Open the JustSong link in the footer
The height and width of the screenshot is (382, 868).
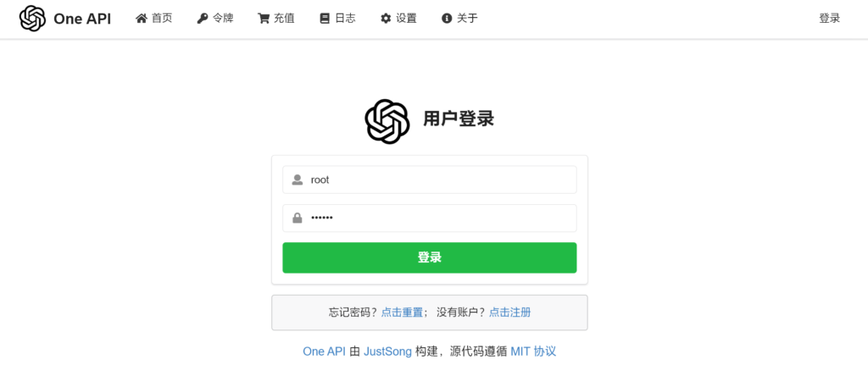pyautogui.click(x=387, y=352)
